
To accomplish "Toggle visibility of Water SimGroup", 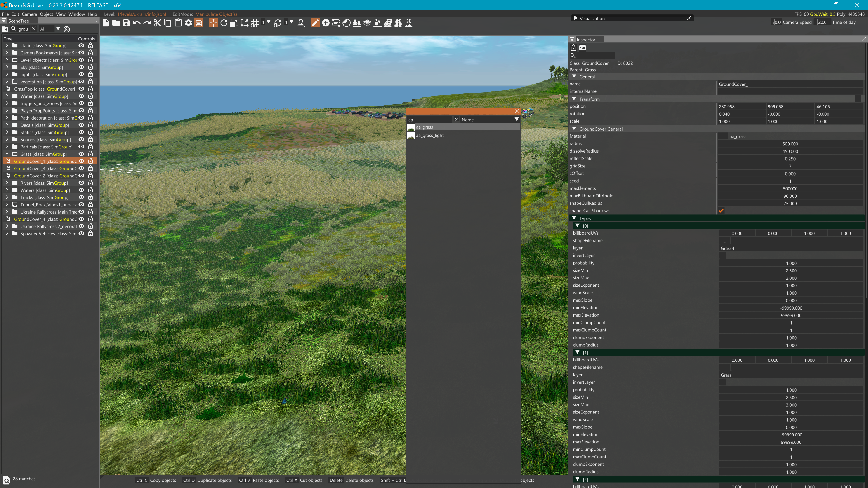I will click(81, 96).
